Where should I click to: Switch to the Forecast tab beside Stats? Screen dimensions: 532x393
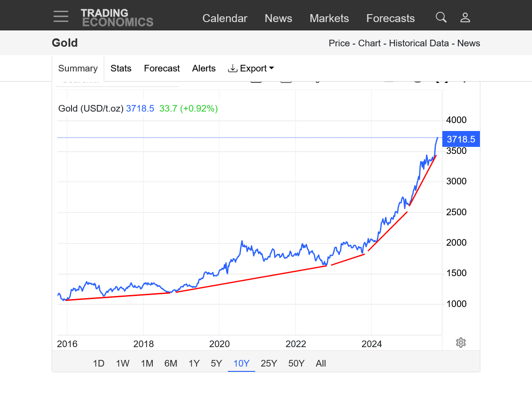162,68
